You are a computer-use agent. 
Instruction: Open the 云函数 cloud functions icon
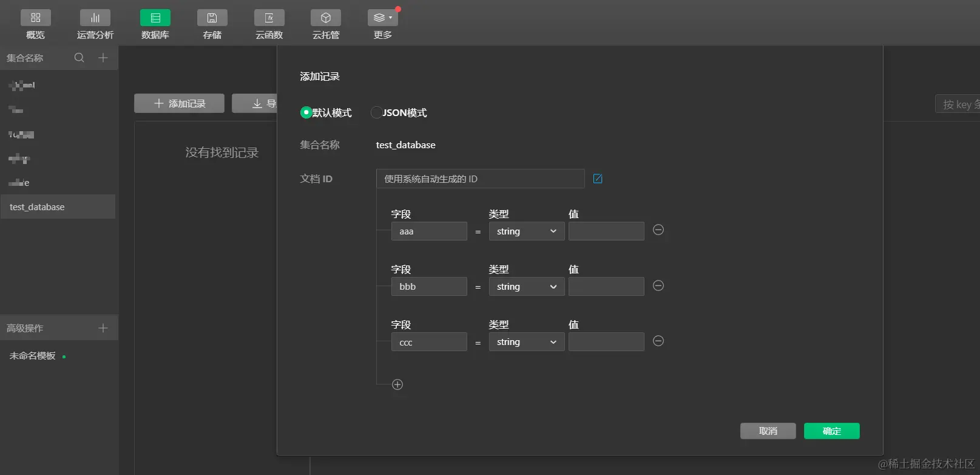pos(269,18)
